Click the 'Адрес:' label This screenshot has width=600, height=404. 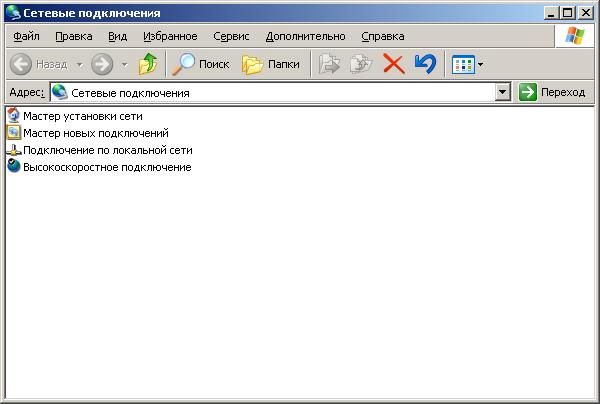[27, 93]
